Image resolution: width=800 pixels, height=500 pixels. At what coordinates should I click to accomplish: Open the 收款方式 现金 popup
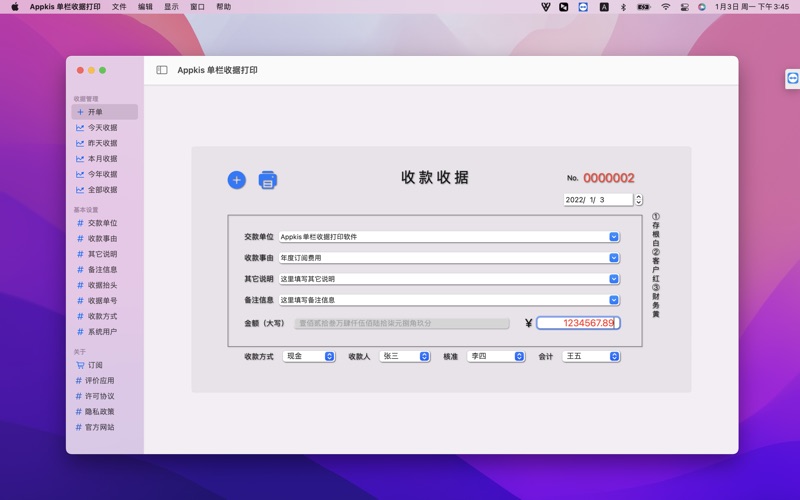309,356
